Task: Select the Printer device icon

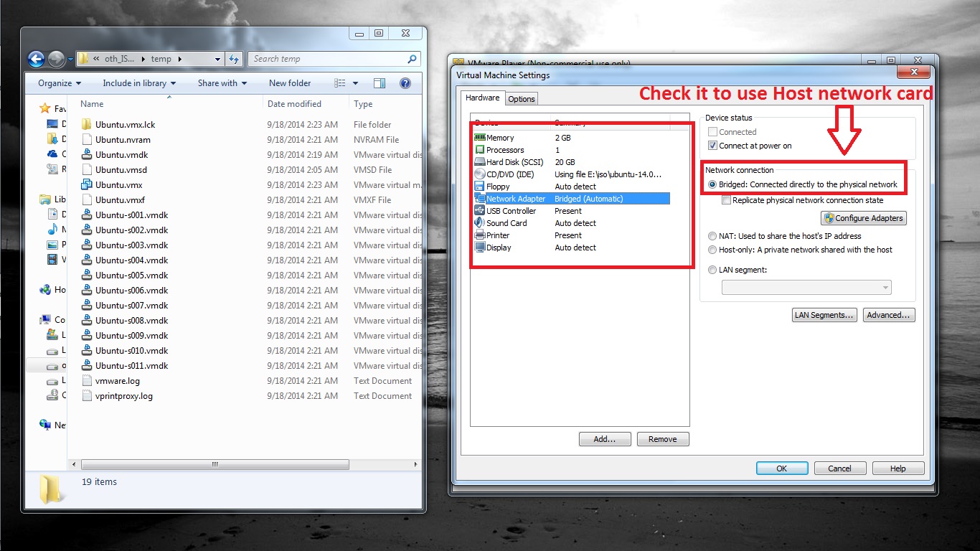Action: [480, 235]
